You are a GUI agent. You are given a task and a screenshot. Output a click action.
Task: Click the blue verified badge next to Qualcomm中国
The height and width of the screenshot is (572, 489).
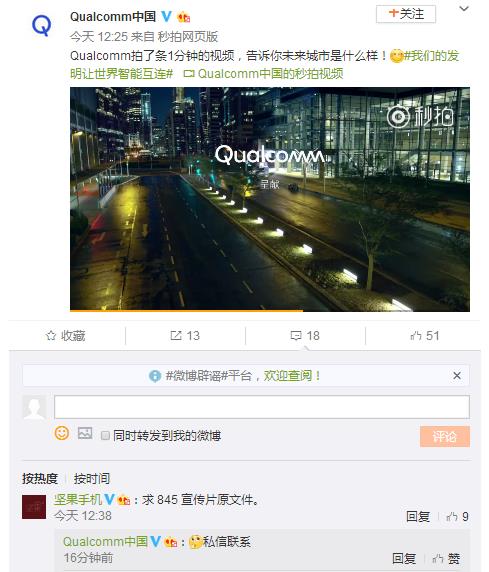pos(166,16)
